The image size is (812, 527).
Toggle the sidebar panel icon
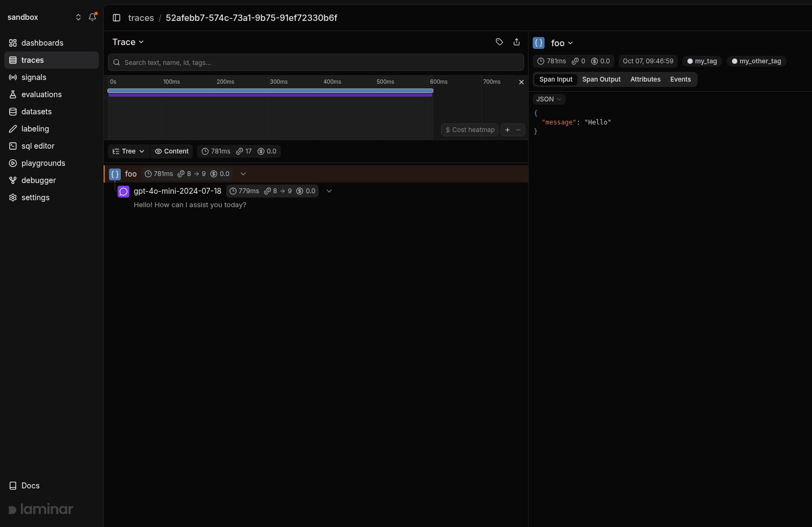[x=117, y=18]
